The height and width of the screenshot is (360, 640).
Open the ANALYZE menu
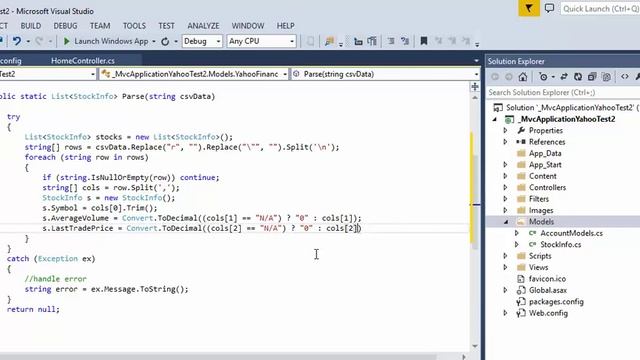click(203, 26)
